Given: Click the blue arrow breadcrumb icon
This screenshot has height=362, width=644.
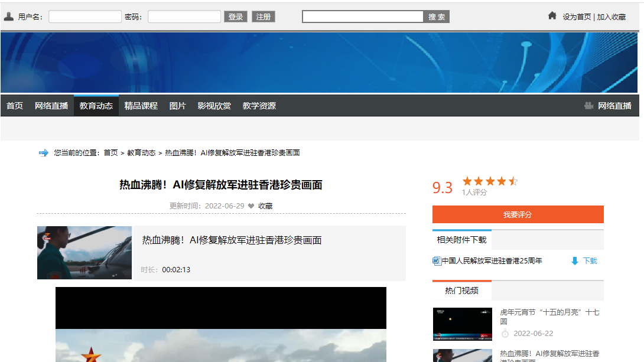Looking at the screenshot, I should click(x=44, y=153).
